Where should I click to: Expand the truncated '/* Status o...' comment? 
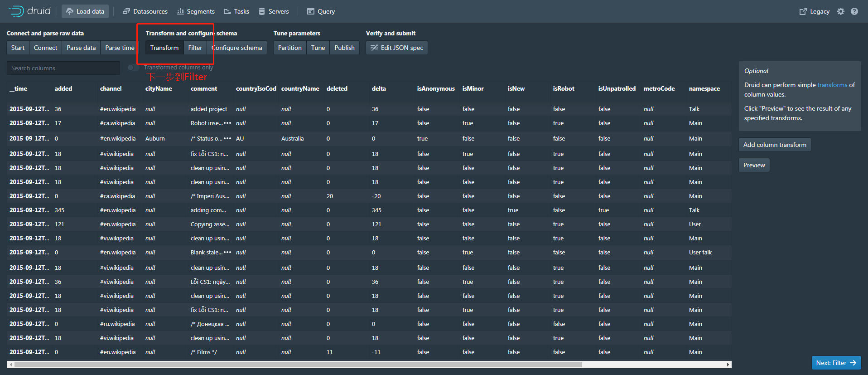pos(227,139)
